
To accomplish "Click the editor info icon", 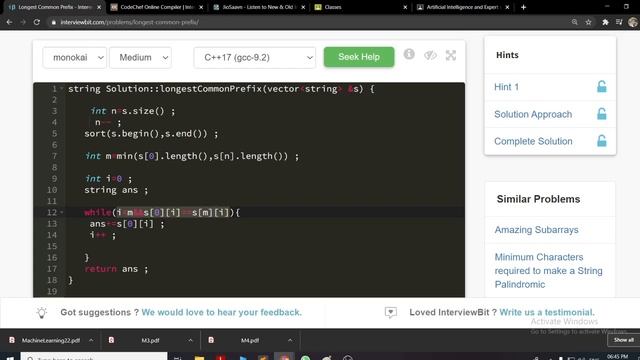I will (x=409, y=54).
